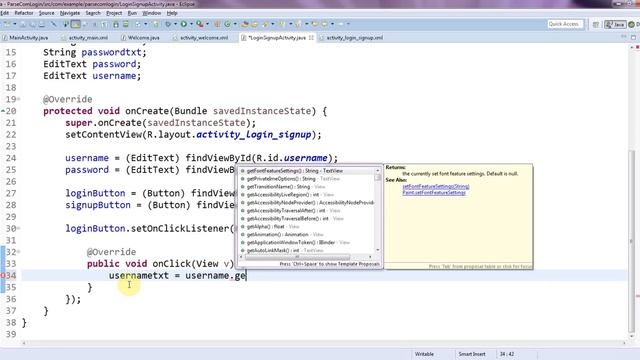Collapse the fold at line 19
640x360 pixels.
[19, 99]
